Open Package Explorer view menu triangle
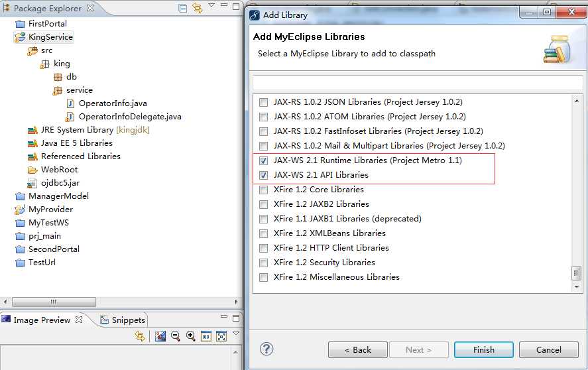The width and height of the screenshot is (588, 370). (211, 5)
